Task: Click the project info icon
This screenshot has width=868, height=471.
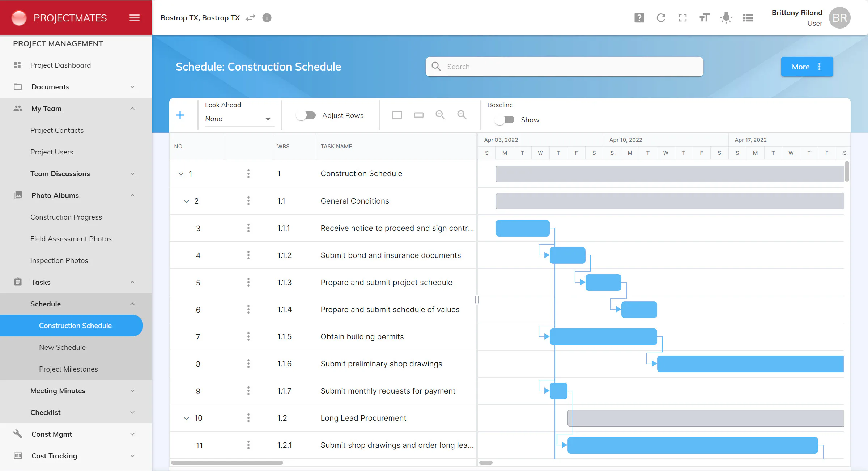Action: click(x=267, y=18)
